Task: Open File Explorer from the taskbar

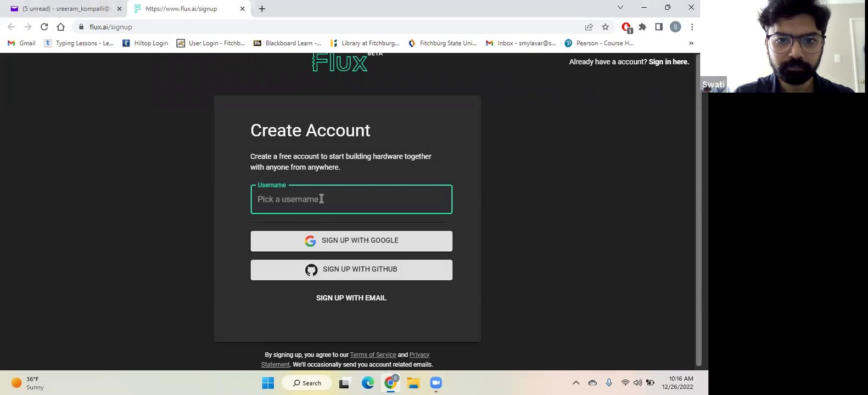Action: pyautogui.click(x=413, y=383)
